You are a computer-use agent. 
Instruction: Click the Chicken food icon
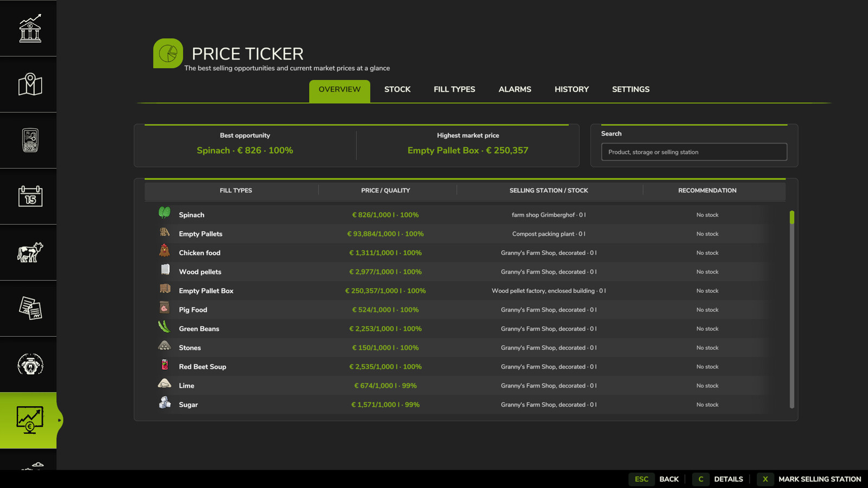tap(164, 251)
